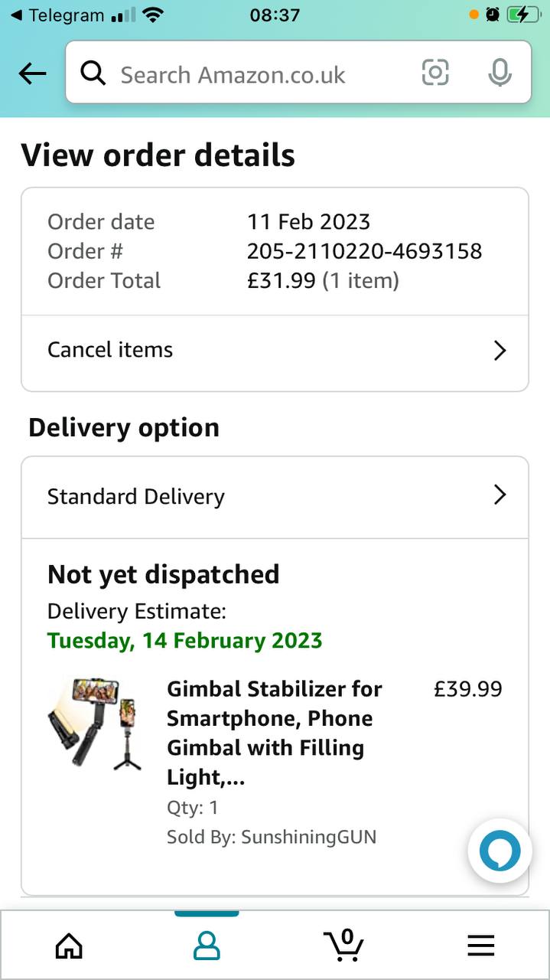Tap the Tuesday, 14 February 2023 estimate
This screenshot has height=980, width=550.
tap(184, 640)
